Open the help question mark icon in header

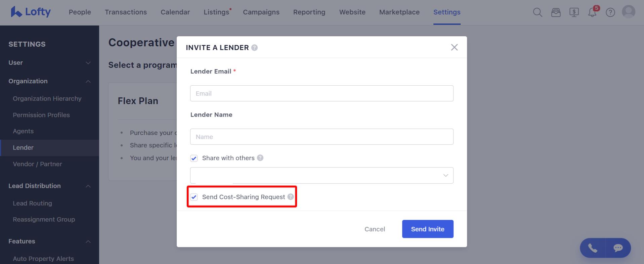(610, 12)
